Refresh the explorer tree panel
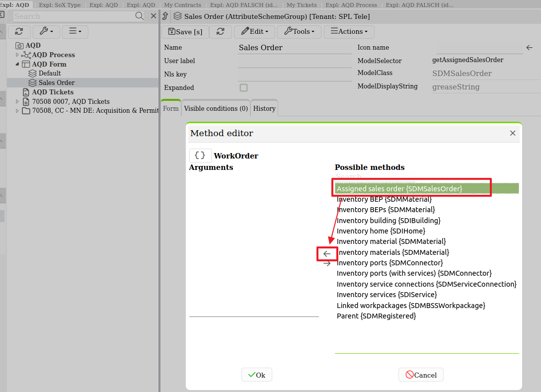Viewport: 541px width, 392px height. tap(19, 32)
